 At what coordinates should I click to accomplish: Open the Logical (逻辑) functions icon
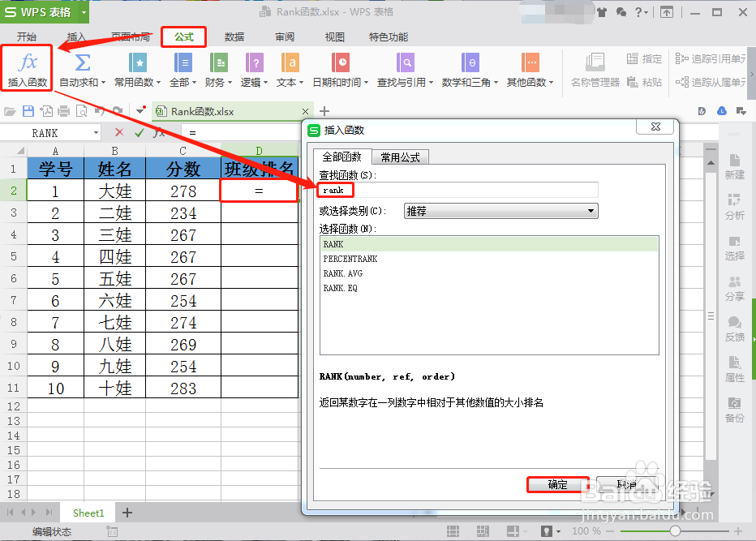(x=255, y=62)
